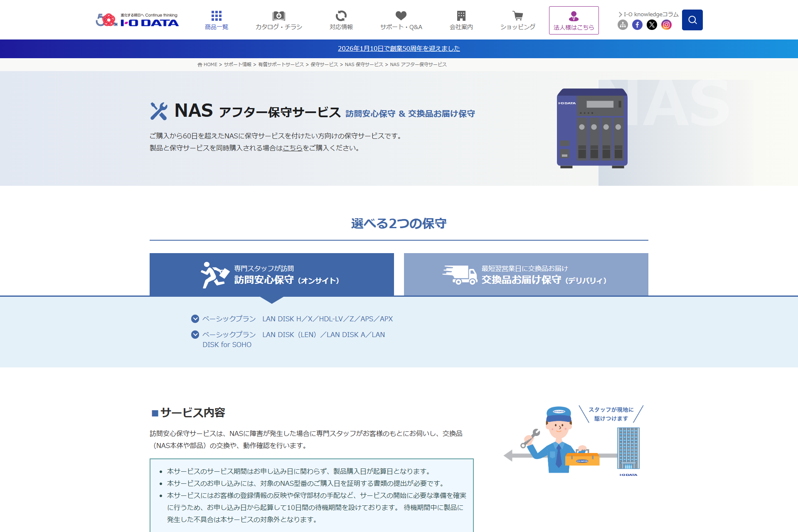Viewport: 798px width, 532px height.
Task: Click chevron beside LAN DISK (LEN) plan
Action: (x=195, y=335)
